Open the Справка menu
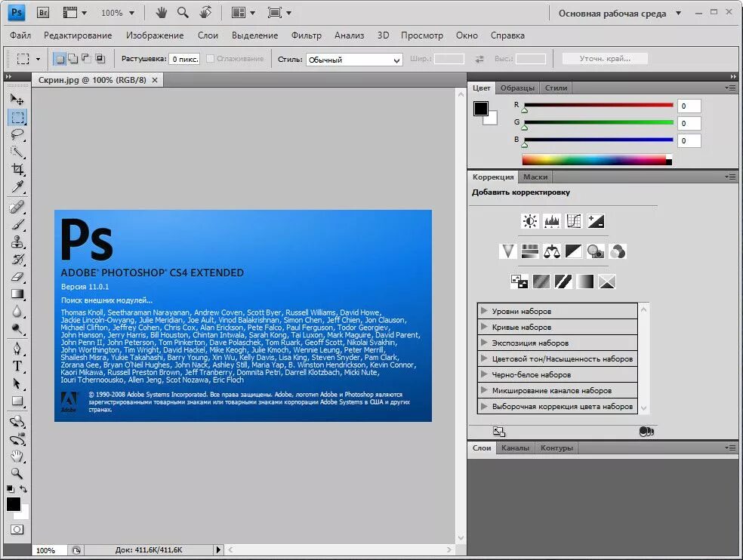 (x=507, y=35)
